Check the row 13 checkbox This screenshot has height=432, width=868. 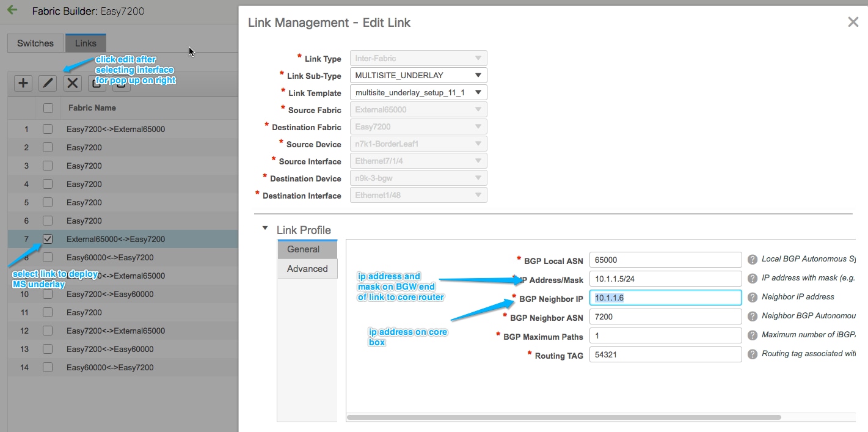coord(48,349)
